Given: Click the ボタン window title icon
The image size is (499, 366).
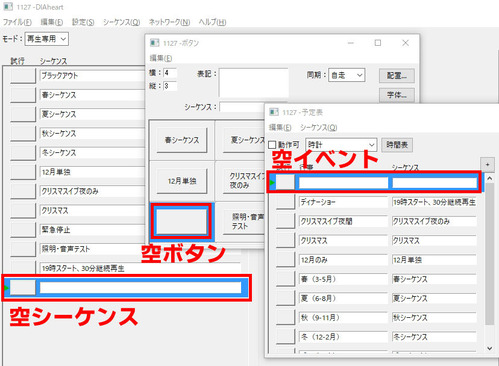Looking at the screenshot, I should point(155,43).
